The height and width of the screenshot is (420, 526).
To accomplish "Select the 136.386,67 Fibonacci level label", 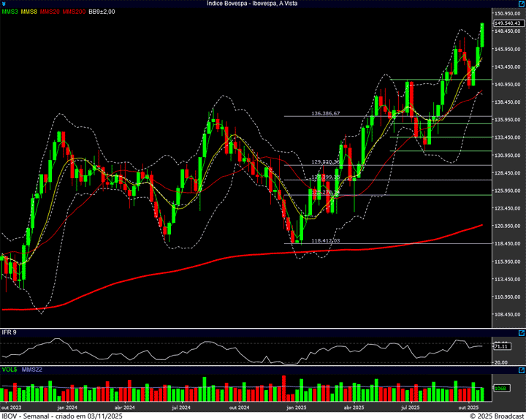I will [326, 114].
